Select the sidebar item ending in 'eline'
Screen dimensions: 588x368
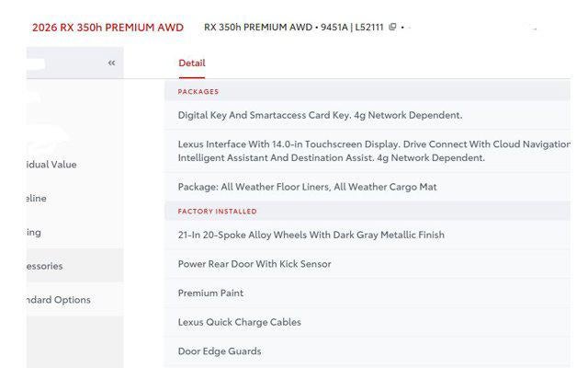pyautogui.click(x=37, y=199)
